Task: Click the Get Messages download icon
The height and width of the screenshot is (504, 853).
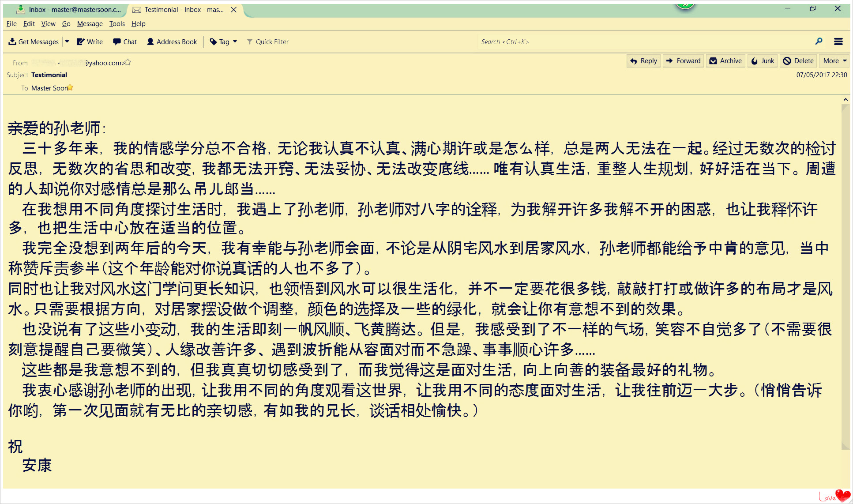Action: point(12,41)
